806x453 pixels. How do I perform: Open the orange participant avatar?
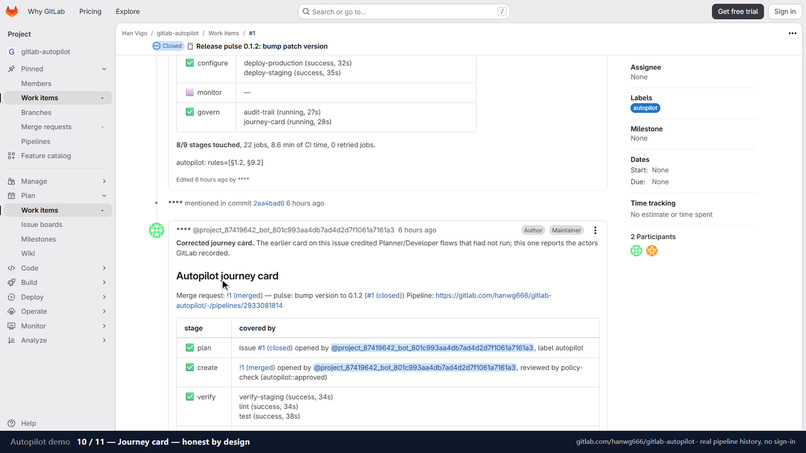click(652, 250)
